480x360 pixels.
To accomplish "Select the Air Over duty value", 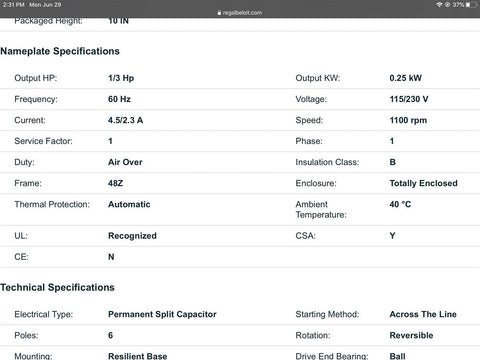I will click(x=125, y=162).
